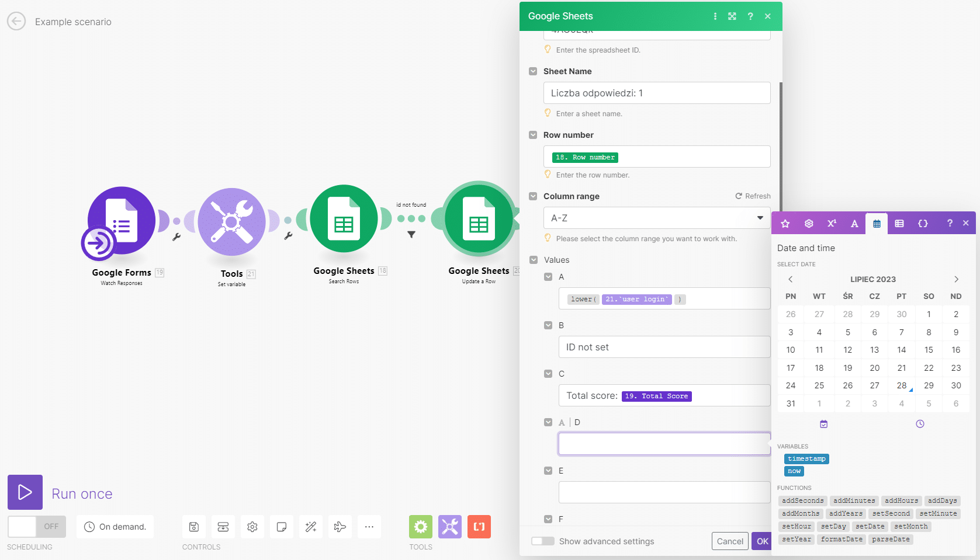
Task: Open the Google Sheets panel three-dot menu
Action: point(715,16)
